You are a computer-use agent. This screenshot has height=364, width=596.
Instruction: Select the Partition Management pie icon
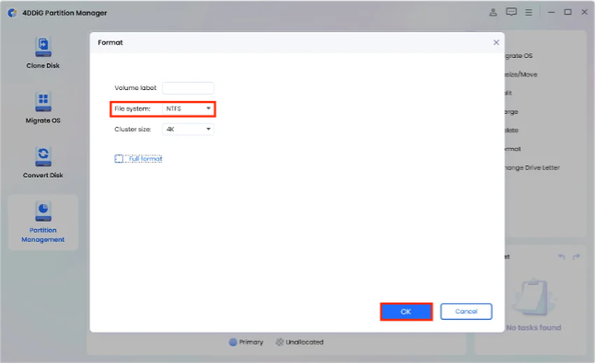pyautogui.click(x=43, y=211)
